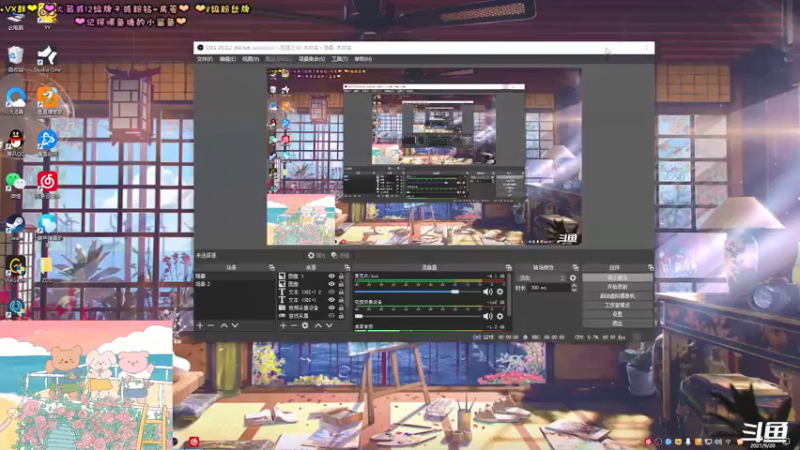This screenshot has width=800, height=450.
Task: Open Filters button below the preview
Action: 340,256
